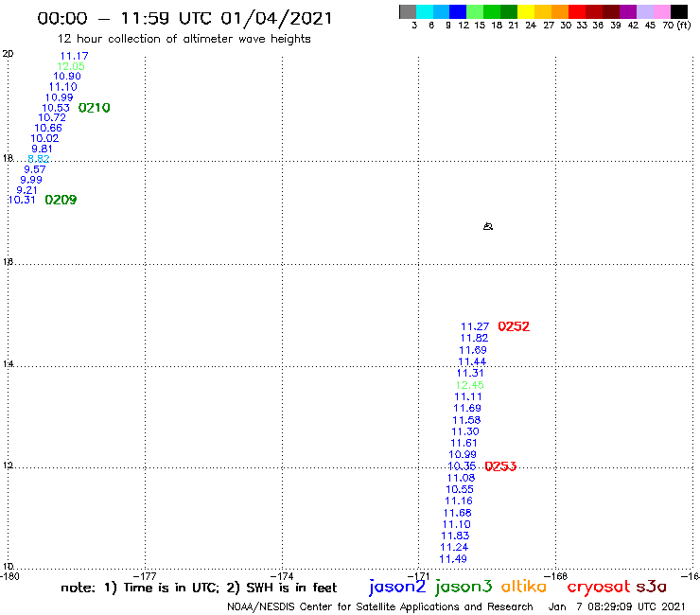Click the wave height reading 10.53
This screenshot has height=615, width=700.
pyautogui.click(x=56, y=108)
